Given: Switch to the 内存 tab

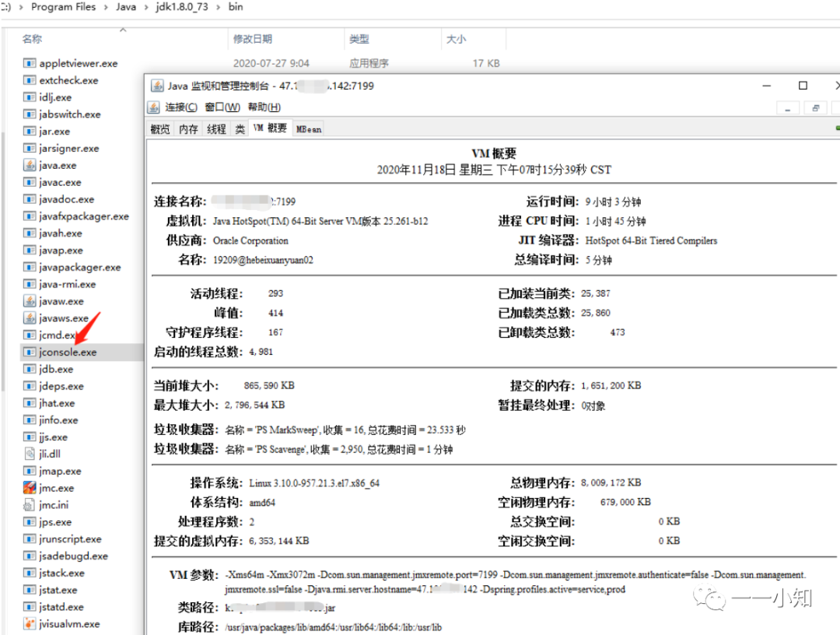Looking at the screenshot, I should 188,129.
